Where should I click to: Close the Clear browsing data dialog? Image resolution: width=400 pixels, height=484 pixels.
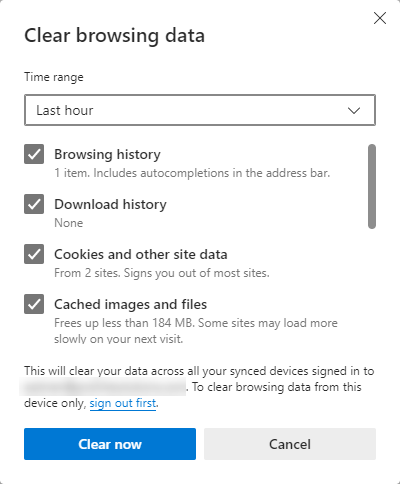[380, 18]
